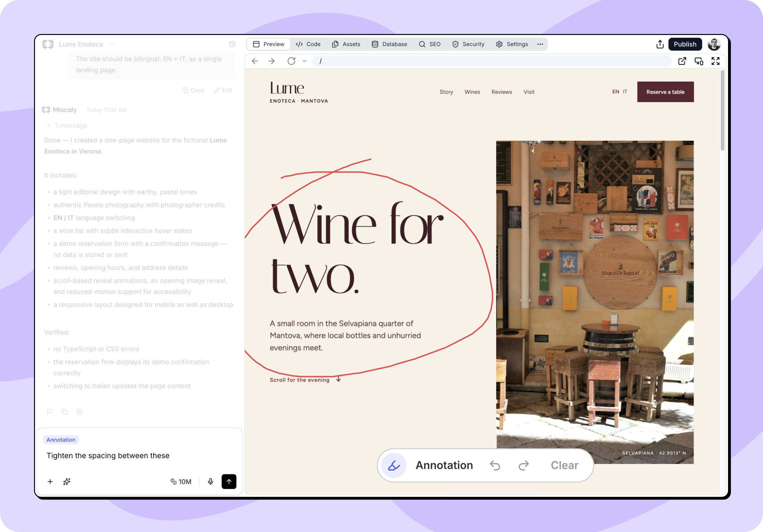Add an attachment with the plus icon

tap(50, 481)
